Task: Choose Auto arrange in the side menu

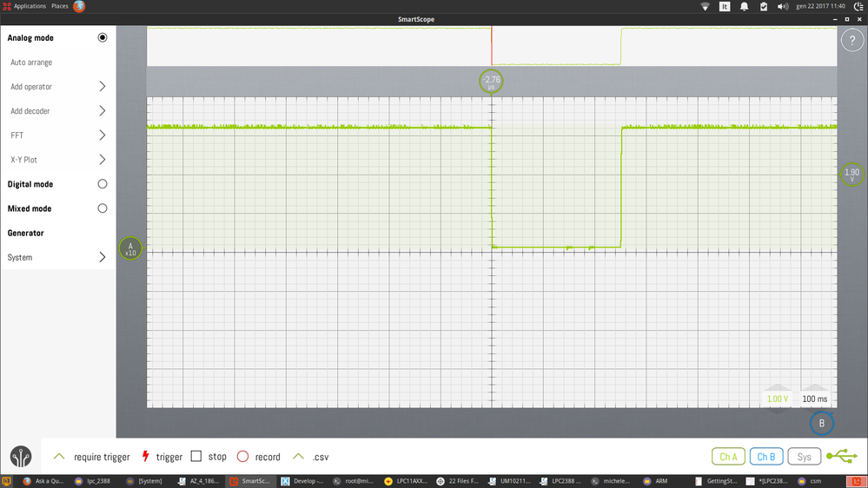Action: tap(31, 63)
